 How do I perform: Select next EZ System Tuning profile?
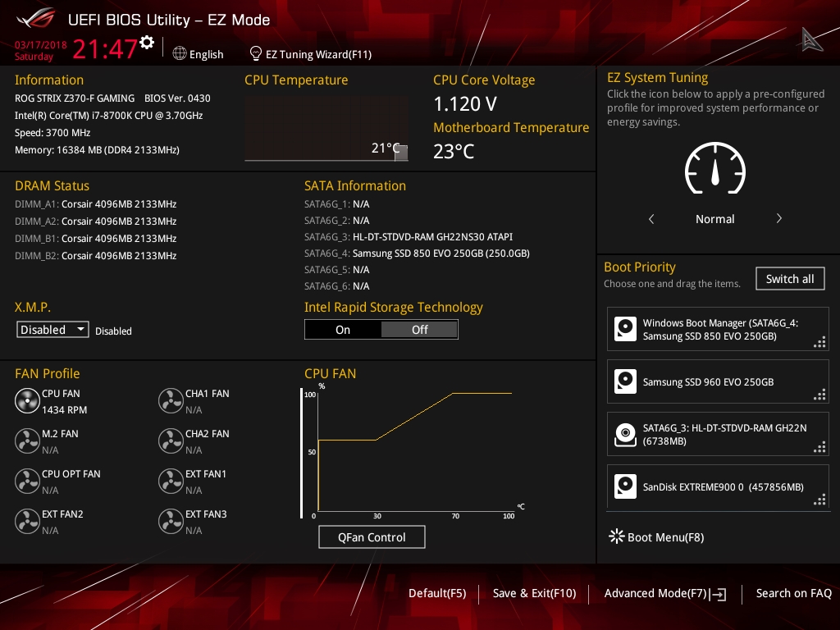click(779, 218)
